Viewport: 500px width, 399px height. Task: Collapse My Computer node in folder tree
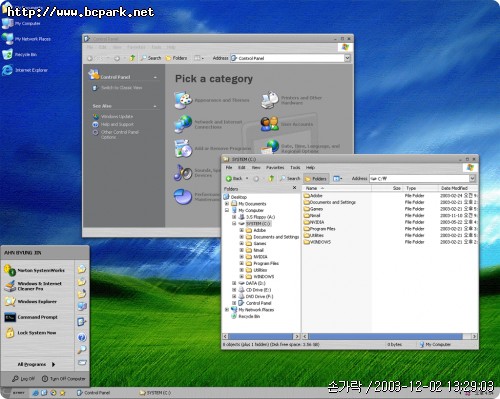[x=227, y=210]
